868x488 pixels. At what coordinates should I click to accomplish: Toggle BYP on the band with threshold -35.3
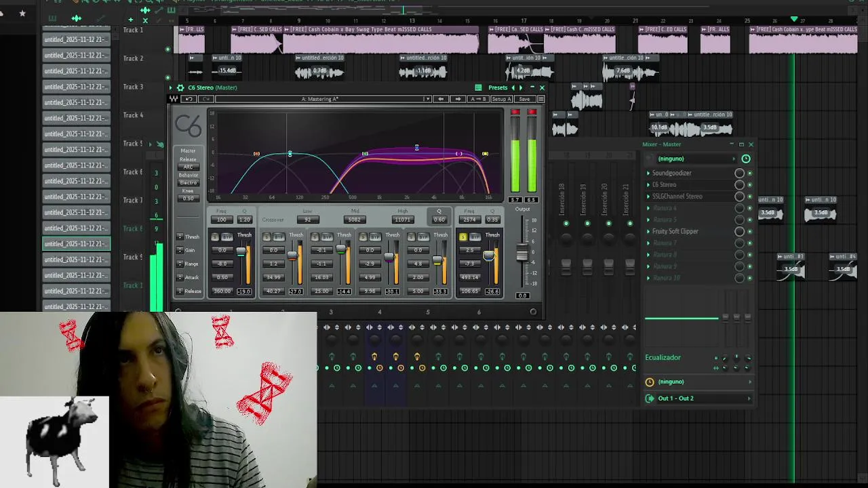click(x=422, y=237)
